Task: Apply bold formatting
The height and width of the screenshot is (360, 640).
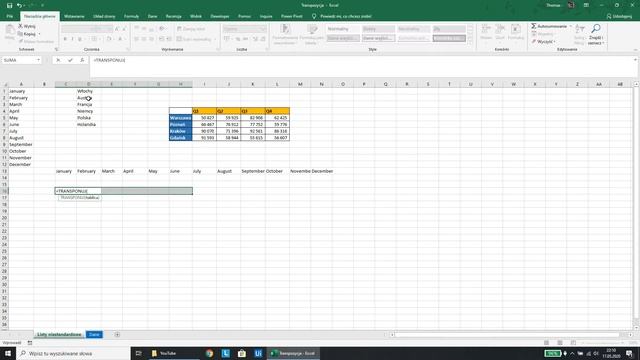Action: 65,39
